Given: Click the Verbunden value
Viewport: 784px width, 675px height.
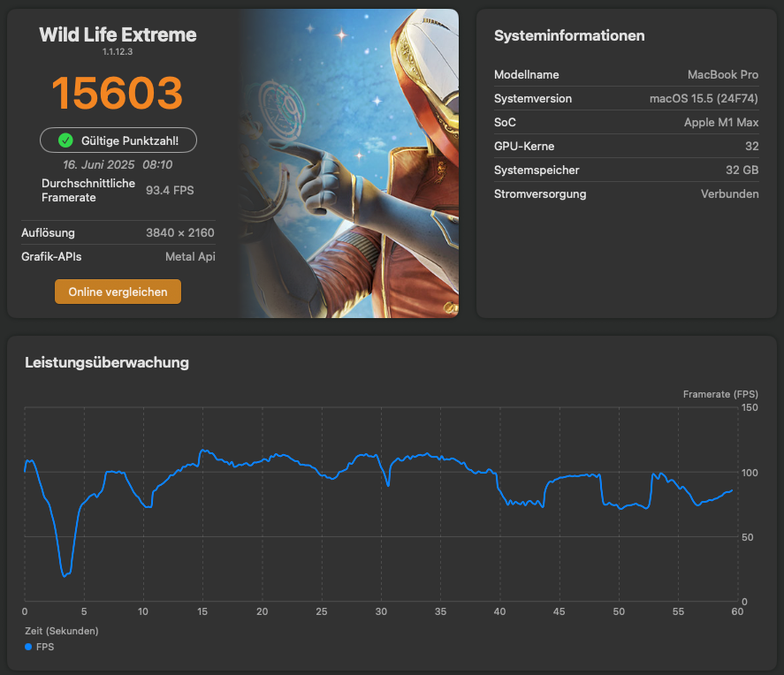Looking at the screenshot, I should point(730,194).
